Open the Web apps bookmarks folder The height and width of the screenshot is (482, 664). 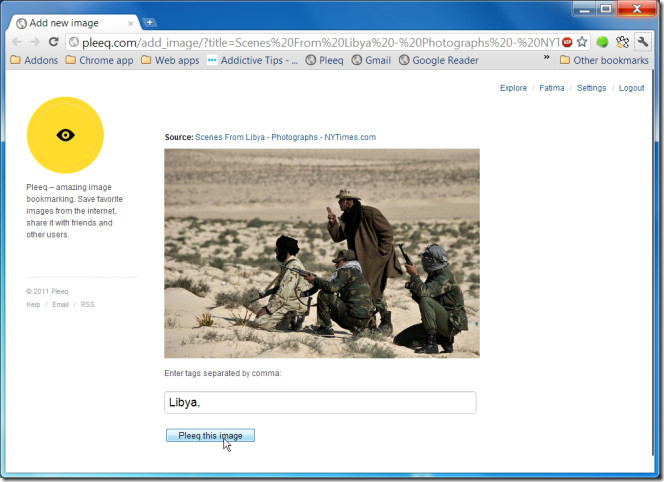click(x=170, y=60)
